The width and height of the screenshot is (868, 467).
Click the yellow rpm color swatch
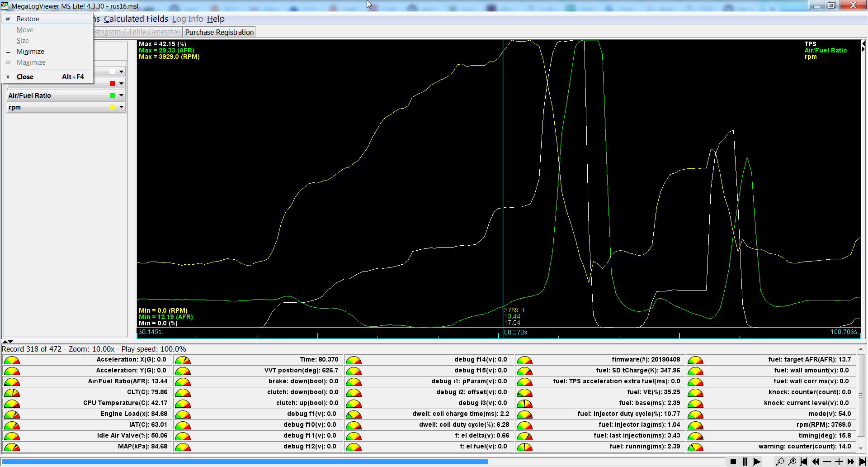[x=112, y=107]
